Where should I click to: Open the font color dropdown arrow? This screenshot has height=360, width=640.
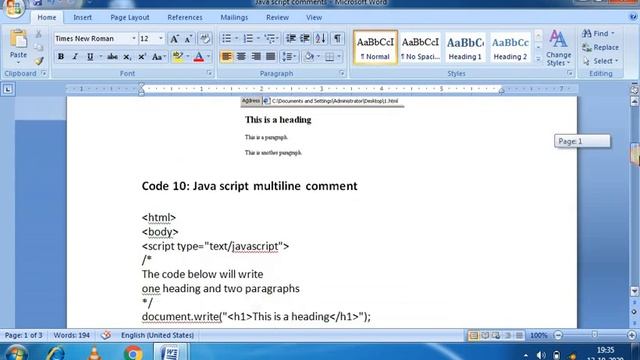click(209, 57)
